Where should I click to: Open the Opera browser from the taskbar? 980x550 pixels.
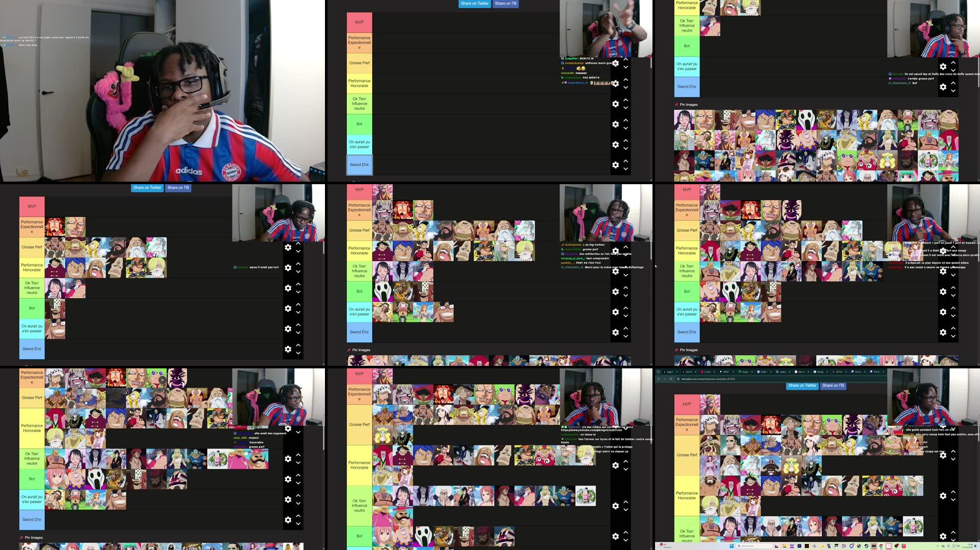[867, 545]
